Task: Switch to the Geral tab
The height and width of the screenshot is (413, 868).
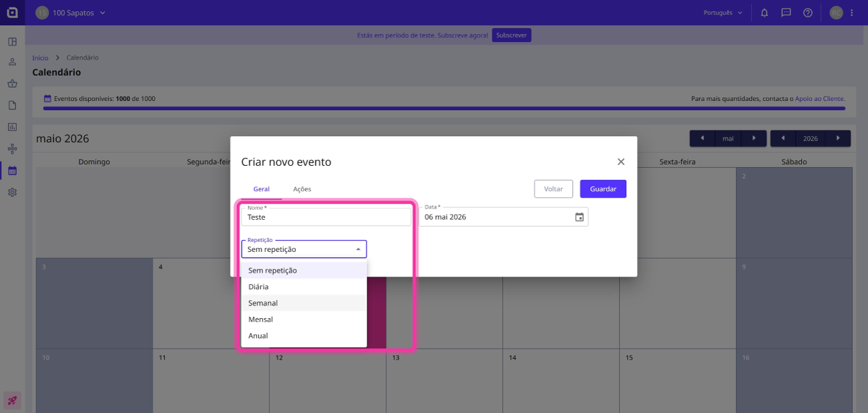Action: pyautogui.click(x=262, y=189)
